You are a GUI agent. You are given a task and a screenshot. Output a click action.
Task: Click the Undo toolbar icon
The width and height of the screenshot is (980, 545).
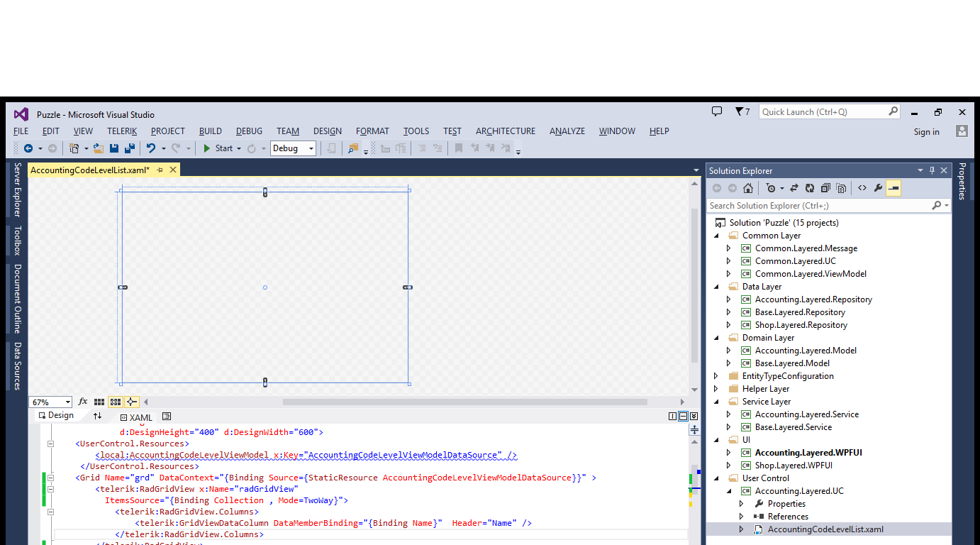tap(150, 148)
